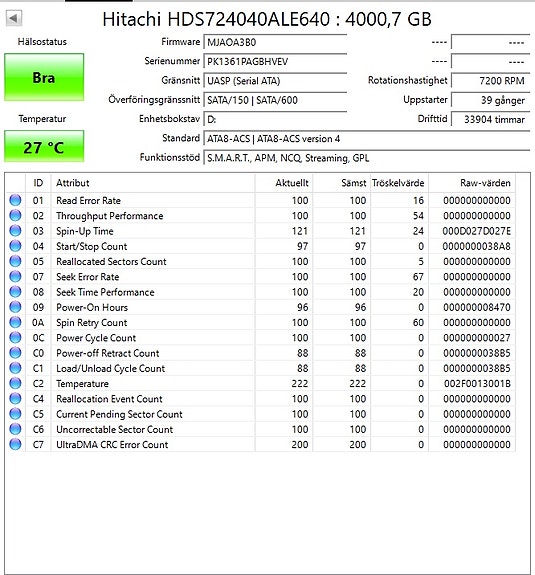The image size is (535, 575).
Task: Open health status via the green Bra button
Action: pos(44,77)
